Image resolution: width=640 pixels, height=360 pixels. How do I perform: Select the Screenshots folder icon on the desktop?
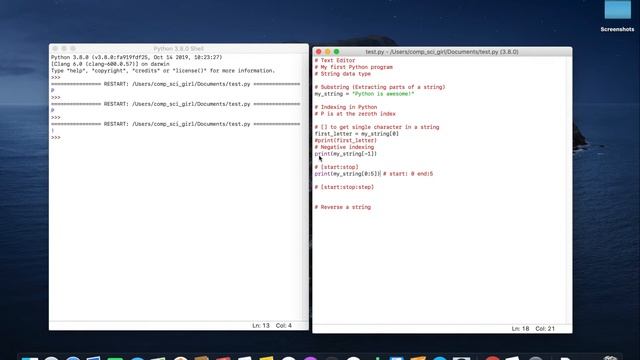(x=617, y=9)
